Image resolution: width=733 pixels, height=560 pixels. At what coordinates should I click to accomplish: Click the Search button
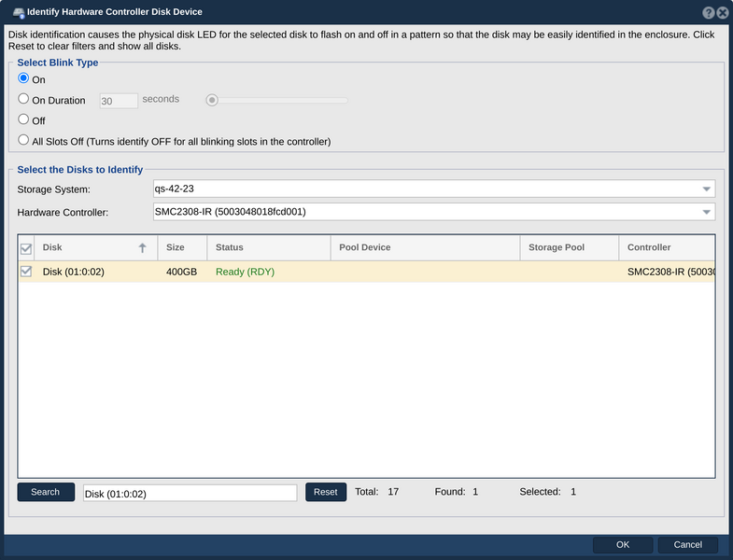click(x=46, y=492)
